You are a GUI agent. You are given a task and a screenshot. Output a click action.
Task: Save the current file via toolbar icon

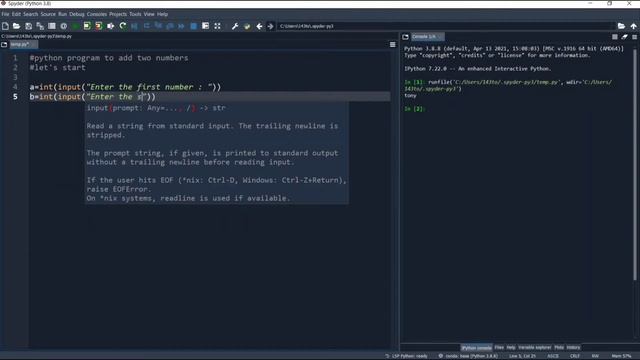(x=28, y=26)
